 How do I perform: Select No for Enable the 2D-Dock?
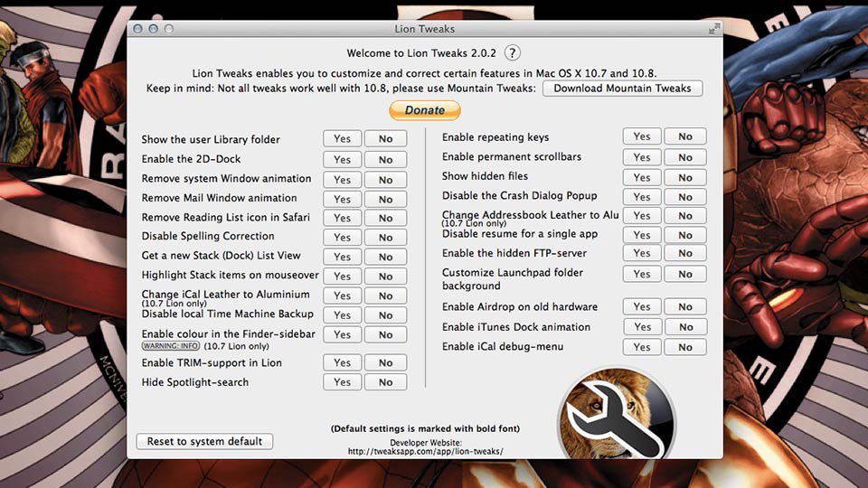[385, 159]
